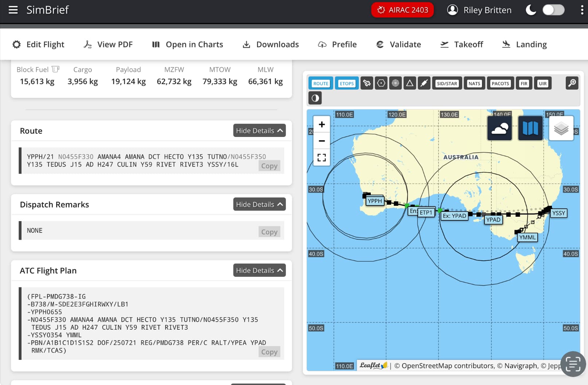Image resolution: width=588 pixels, height=385 pixels.
Task: Collapse Dispatch Remarks with Hide Details
Action: click(x=260, y=204)
